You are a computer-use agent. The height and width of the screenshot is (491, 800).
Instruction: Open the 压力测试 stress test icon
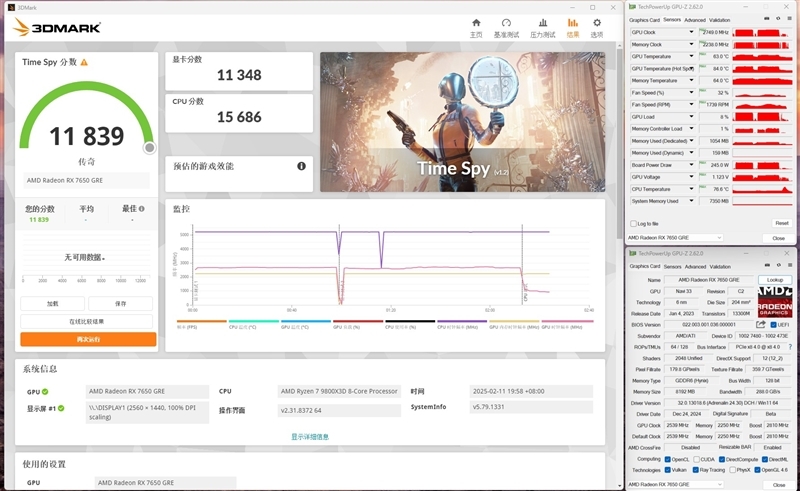pos(543,23)
